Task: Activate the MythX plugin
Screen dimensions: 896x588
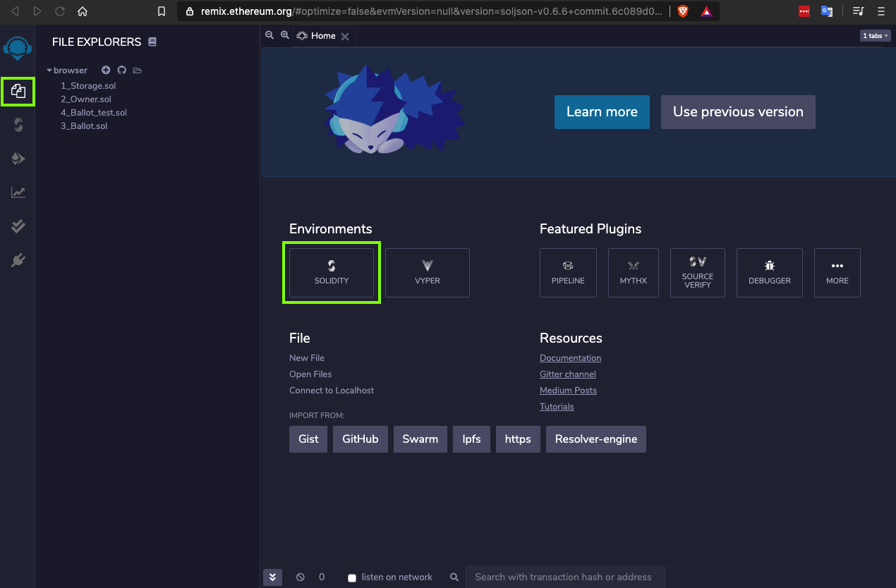Action: [x=634, y=273]
